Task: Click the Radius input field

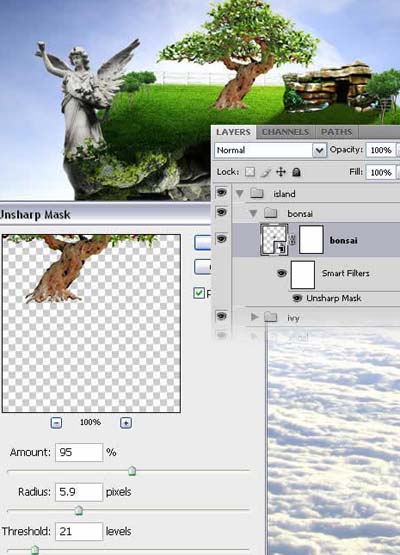Action: tap(79, 492)
